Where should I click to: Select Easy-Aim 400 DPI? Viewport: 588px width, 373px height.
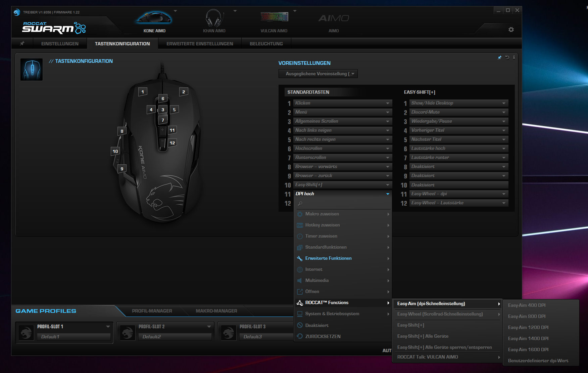point(541,305)
